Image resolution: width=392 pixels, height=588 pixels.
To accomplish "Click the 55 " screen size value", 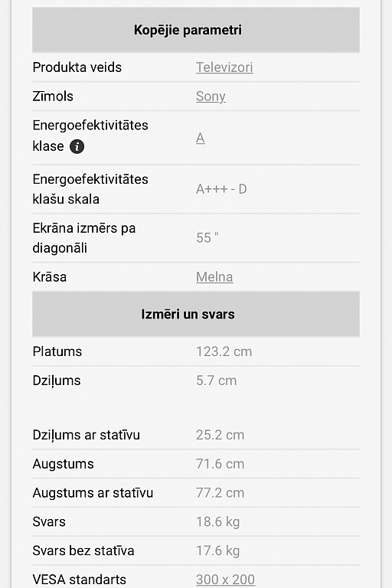I will tap(207, 238).
